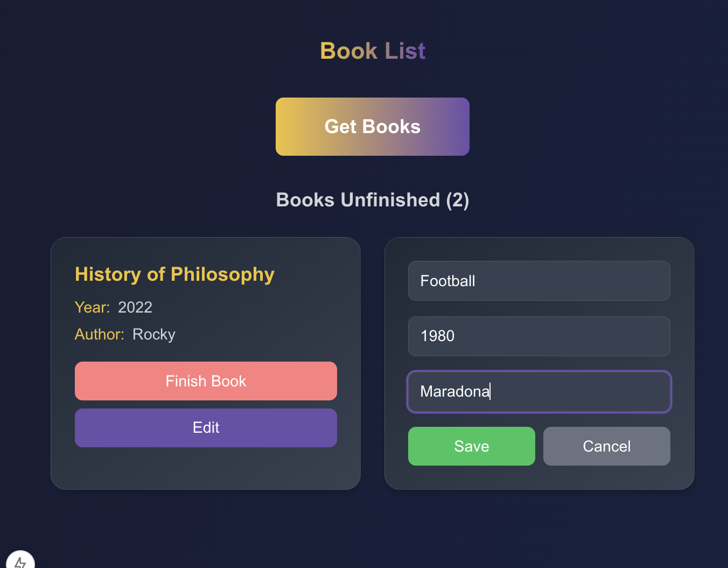Open the lightning bolt dev indicator icon
The width and height of the screenshot is (728, 568).
pos(20,561)
